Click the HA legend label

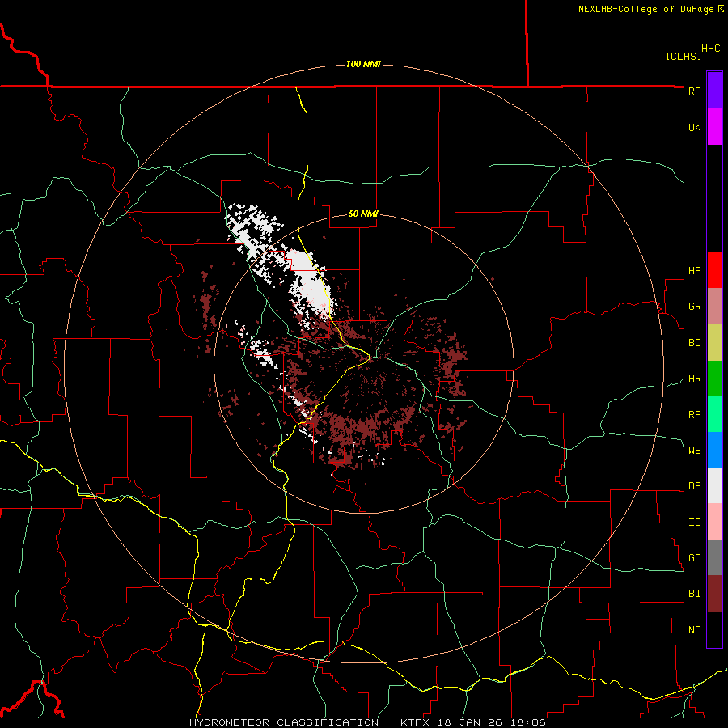point(694,270)
